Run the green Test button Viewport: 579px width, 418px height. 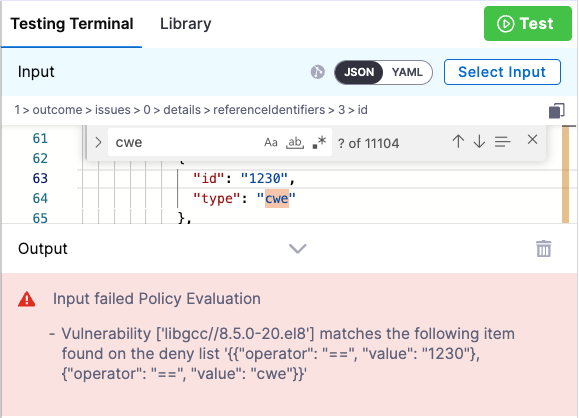tap(528, 24)
